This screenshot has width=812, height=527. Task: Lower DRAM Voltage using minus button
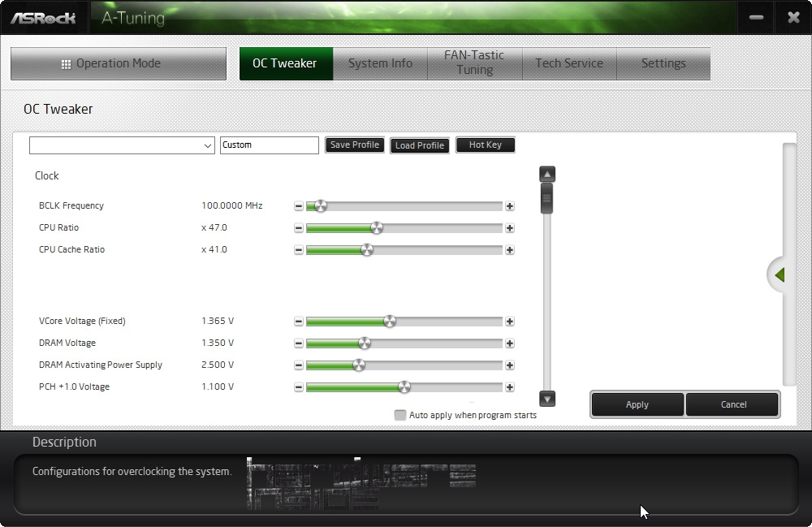(x=298, y=343)
